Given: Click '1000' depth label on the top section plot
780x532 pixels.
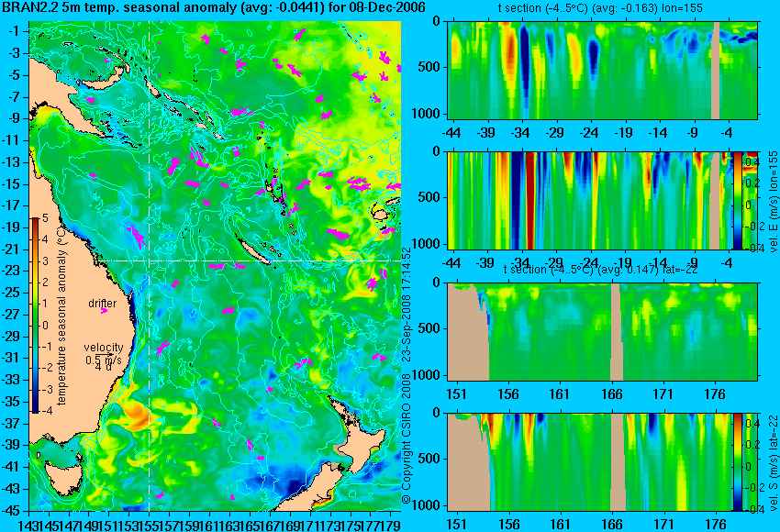Looking at the screenshot, I should [x=427, y=114].
